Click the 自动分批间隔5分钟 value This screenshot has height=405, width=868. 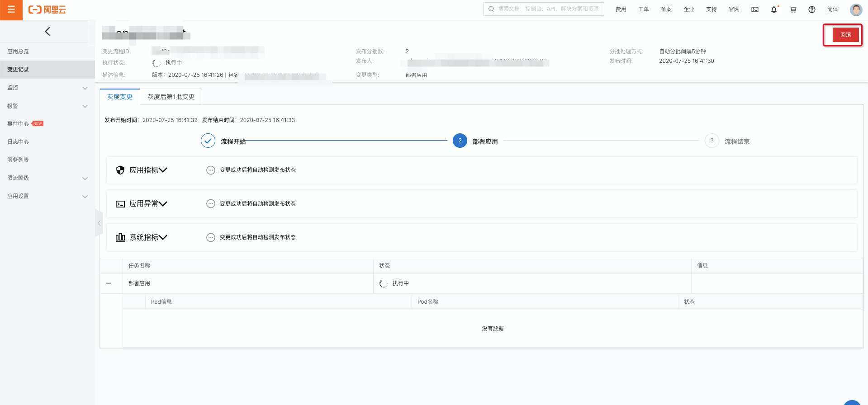(683, 52)
